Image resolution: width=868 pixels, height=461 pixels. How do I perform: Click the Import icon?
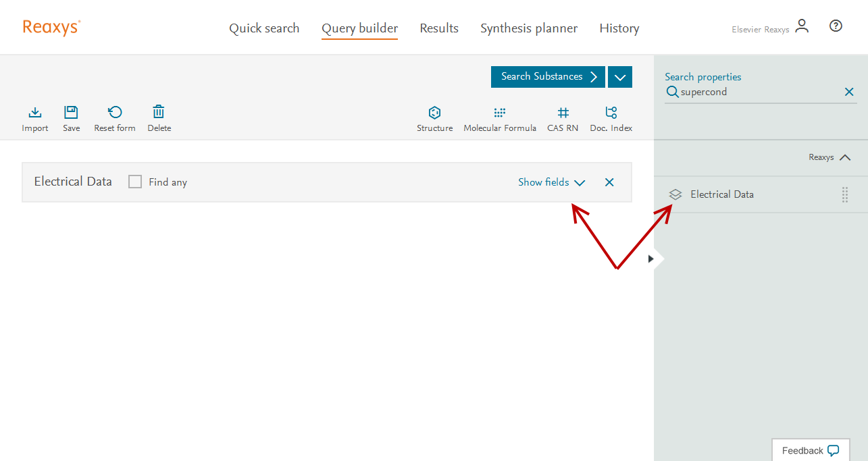[x=35, y=113]
